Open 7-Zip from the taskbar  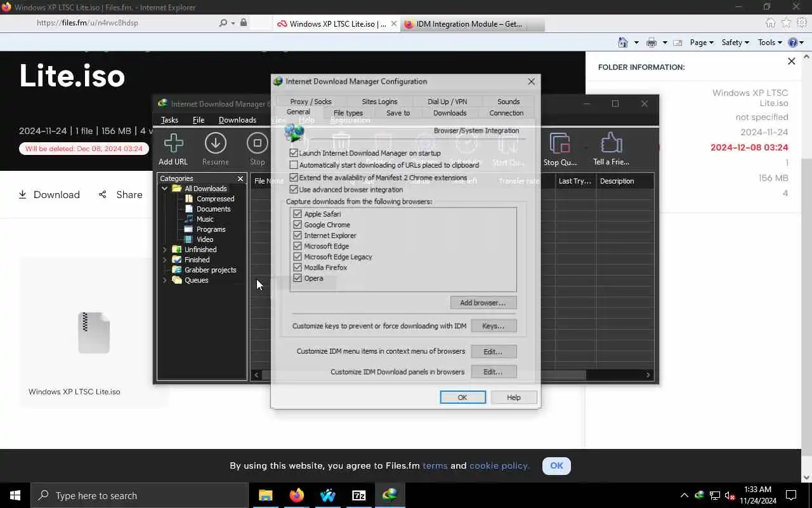pos(358,495)
